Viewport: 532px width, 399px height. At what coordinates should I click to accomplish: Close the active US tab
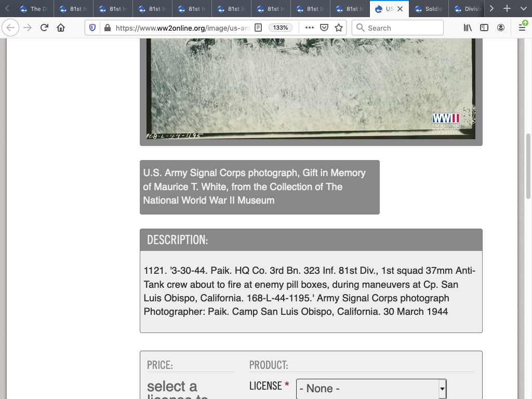(x=400, y=9)
